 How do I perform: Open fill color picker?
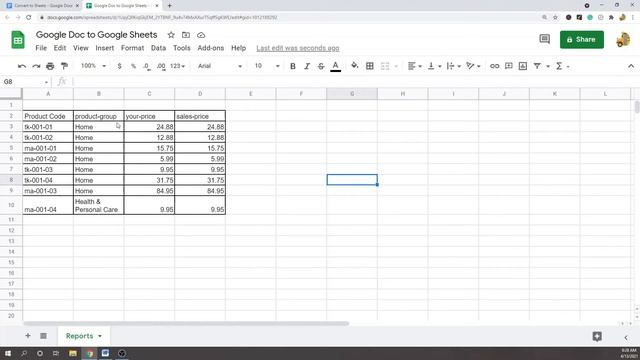pyautogui.click(x=355, y=66)
